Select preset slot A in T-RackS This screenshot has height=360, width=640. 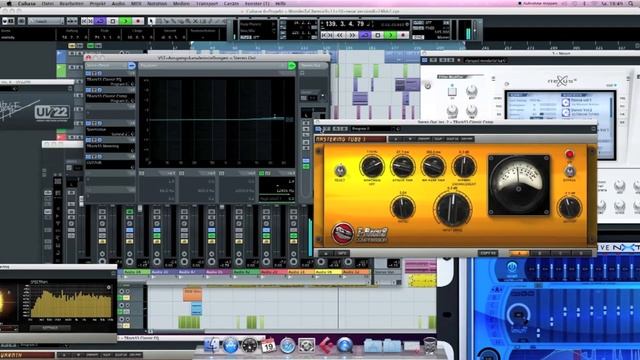pyautogui.click(x=519, y=253)
